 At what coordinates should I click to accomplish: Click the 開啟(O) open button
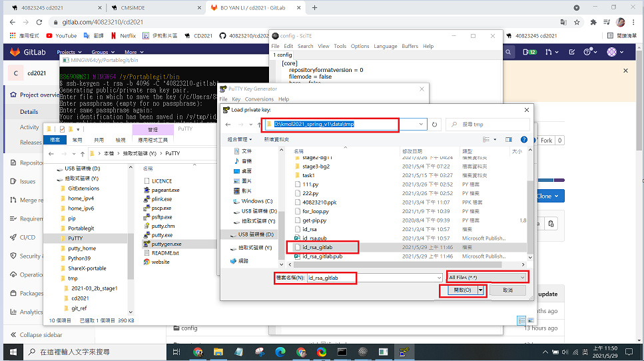point(462,290)
